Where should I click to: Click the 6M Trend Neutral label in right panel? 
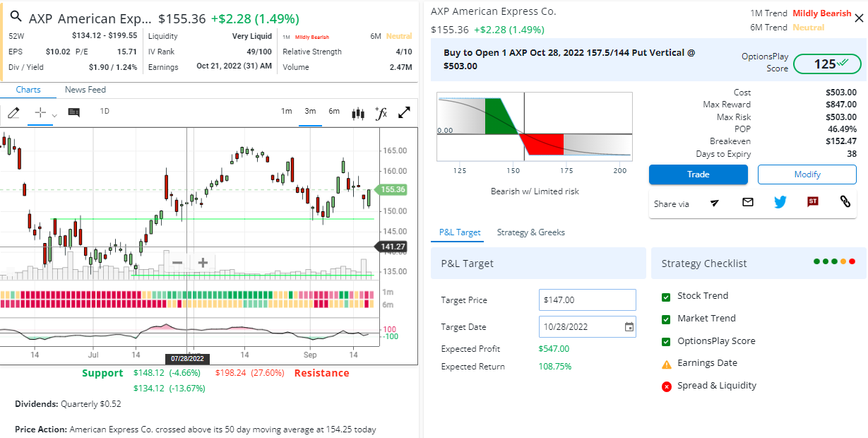pos(808,28)
